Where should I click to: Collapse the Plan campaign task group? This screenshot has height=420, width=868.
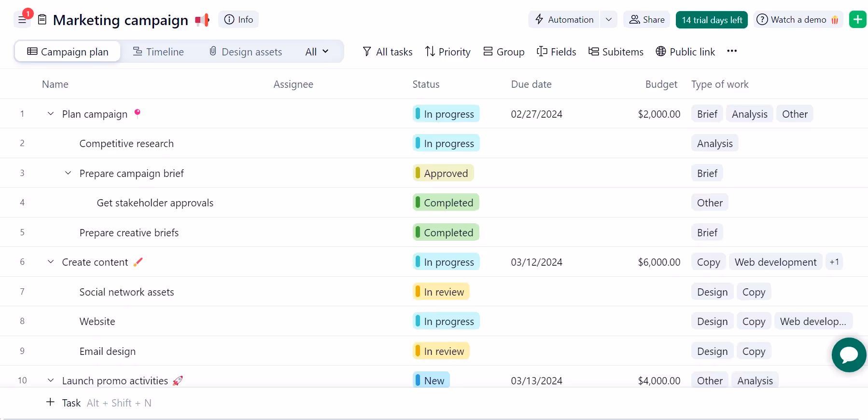pos(51,114)
